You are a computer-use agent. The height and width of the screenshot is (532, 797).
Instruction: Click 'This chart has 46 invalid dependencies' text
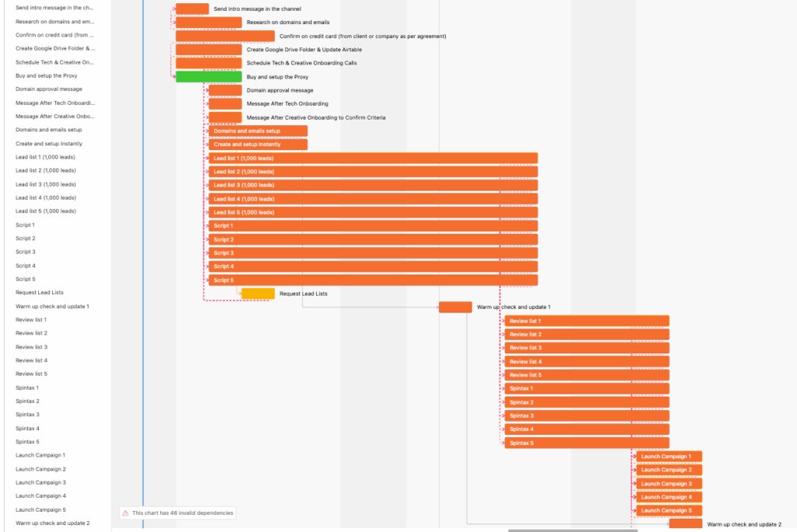point(181,513)
